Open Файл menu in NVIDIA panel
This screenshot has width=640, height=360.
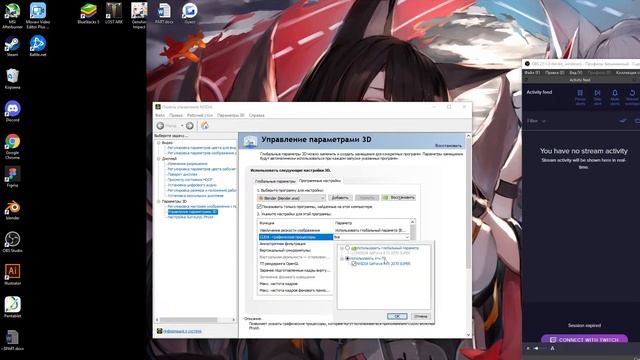[160, 116]
